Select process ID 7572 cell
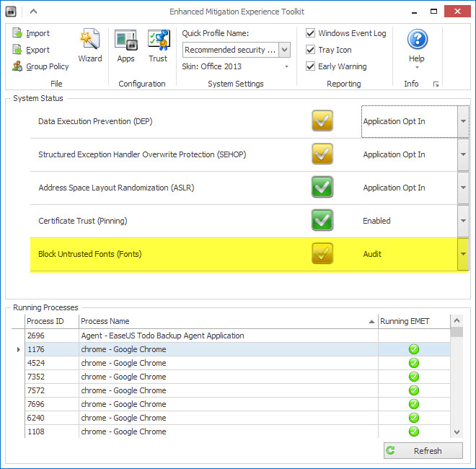This screenshot has width=476, height=469. click(x=52, y=390)
